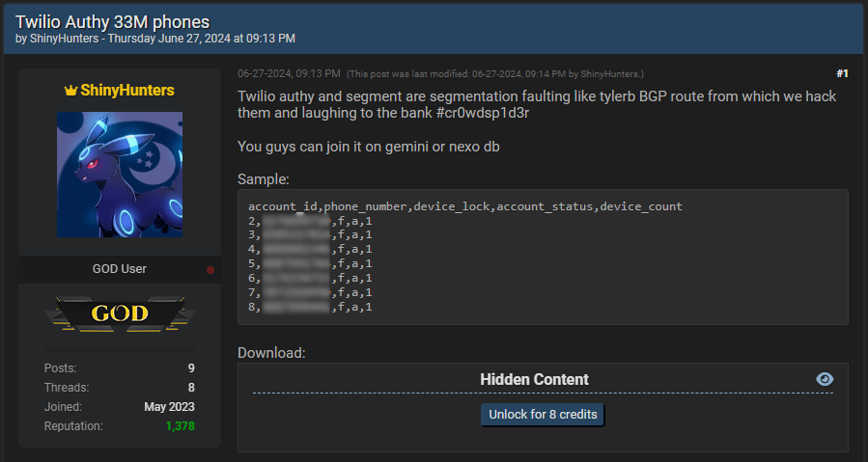This screenshot has width=868, height=462.
Task: Click the Sample: label
Action: point(264,179)
